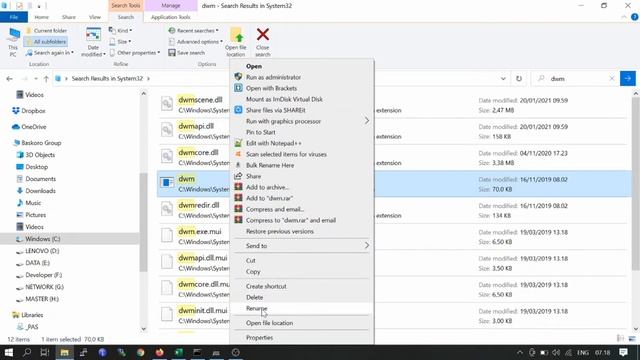Switch to Share ribbon tab
The height and width of the screenshot is (360, 640).
point(69,17)
